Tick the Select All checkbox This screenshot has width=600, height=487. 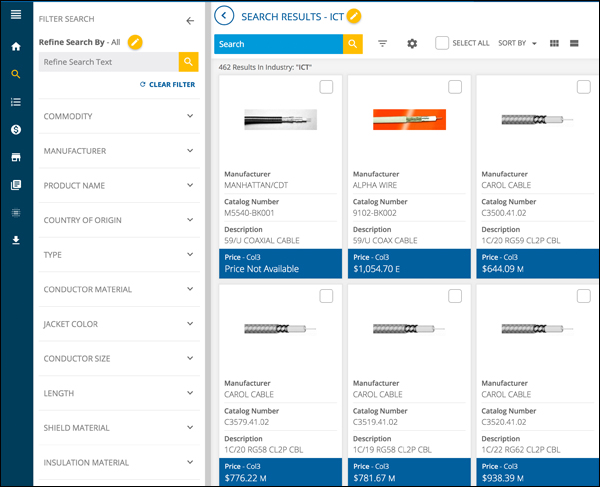(x=442, y=43)
